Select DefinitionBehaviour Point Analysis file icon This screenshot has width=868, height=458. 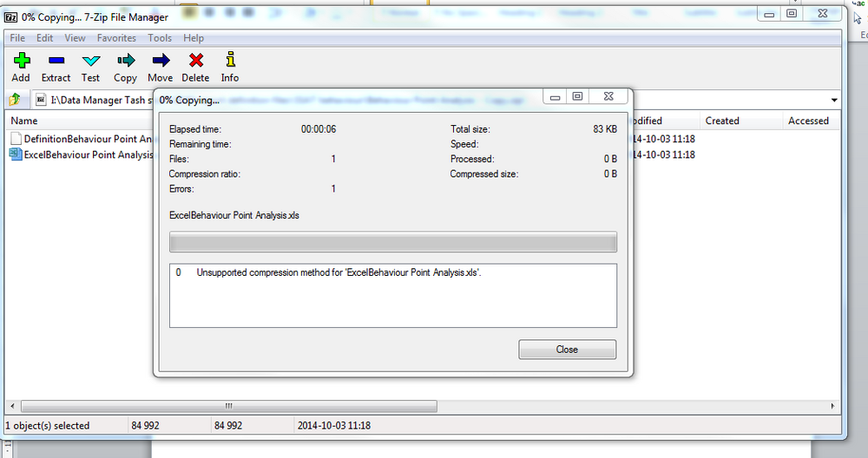16,138
